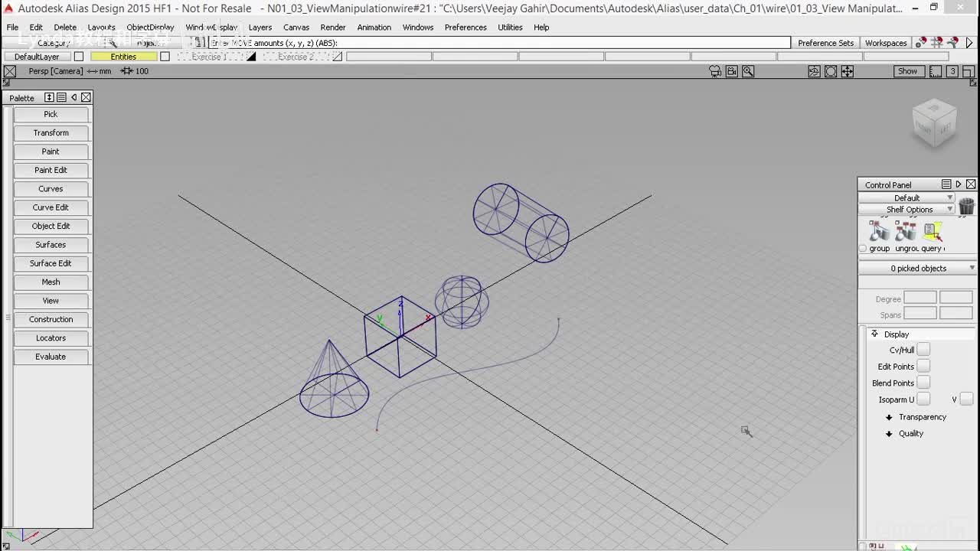
Task: Select the magnifier zoom icon in viewport header
Action: coord(748,71)
